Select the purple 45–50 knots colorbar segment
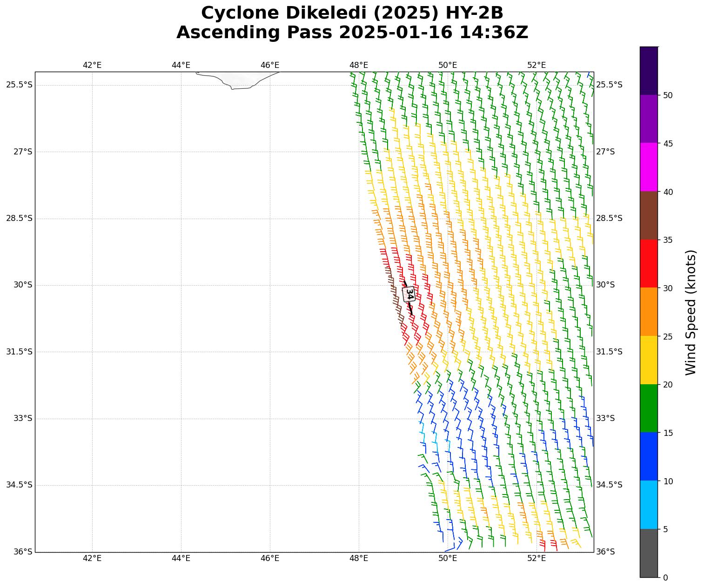Image resolution: width=704 pixels, height=588 pixels. click(x=649, y=119)
